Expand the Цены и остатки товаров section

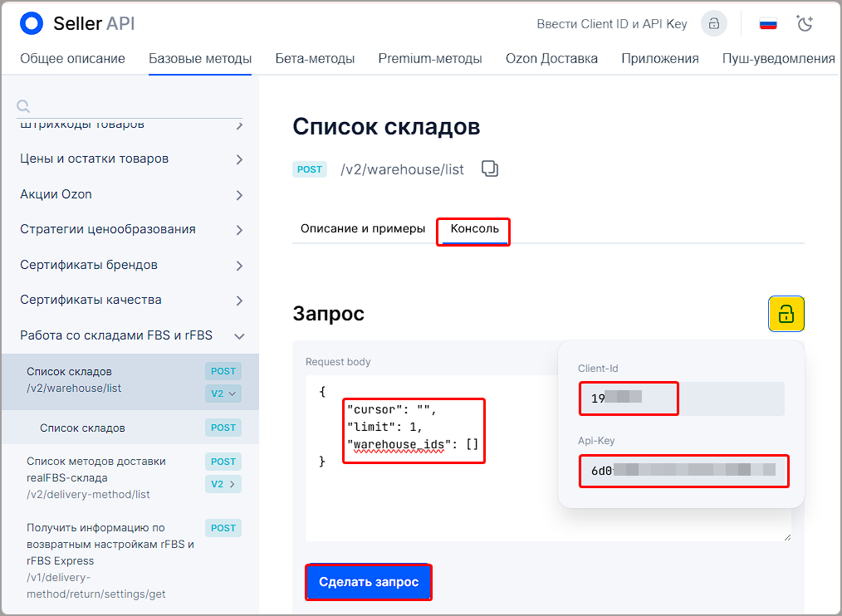pyautogui.click(x=239, y=159)
